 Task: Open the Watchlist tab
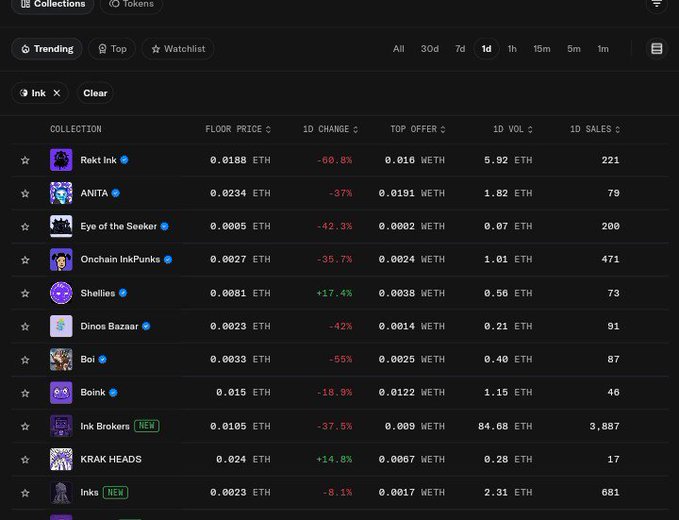pyautogui.click(x=178, y=49)
